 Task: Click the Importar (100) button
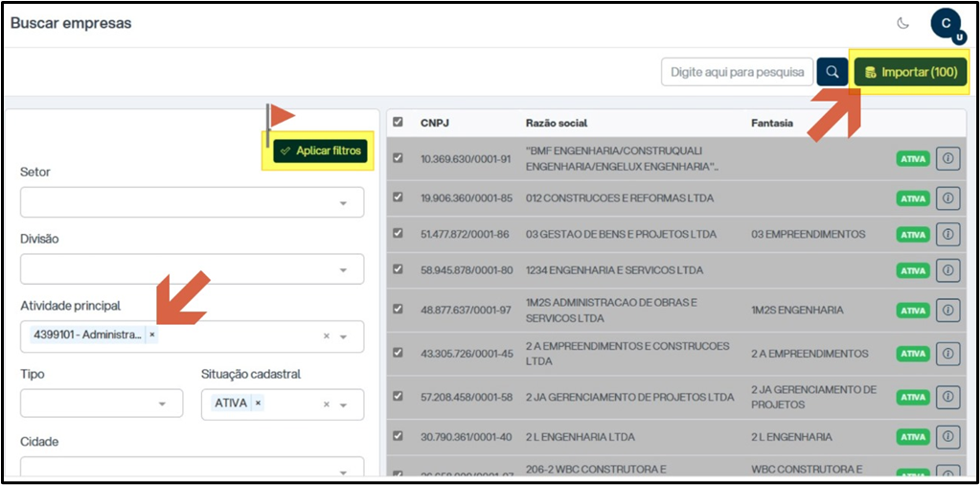coord(911,73)
